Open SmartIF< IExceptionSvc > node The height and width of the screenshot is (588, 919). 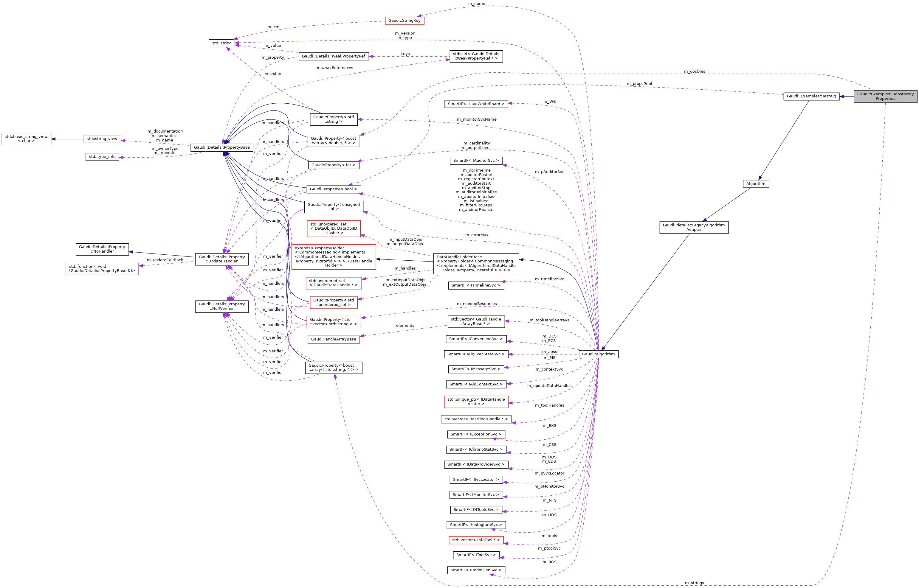click(476, 435)
